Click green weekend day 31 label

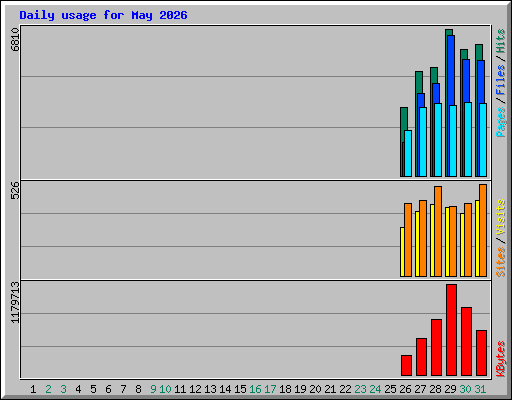click(480, 389)
